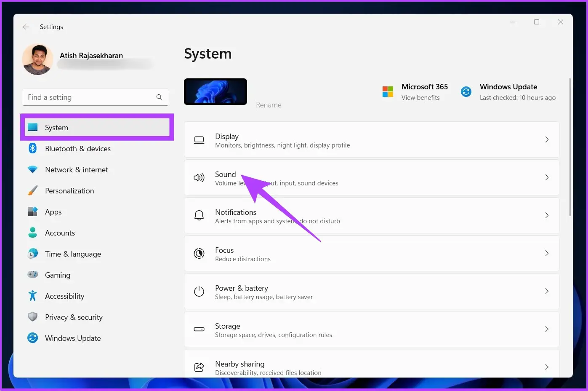Open Microsoft 365 View benefits

tap(420, 98)
